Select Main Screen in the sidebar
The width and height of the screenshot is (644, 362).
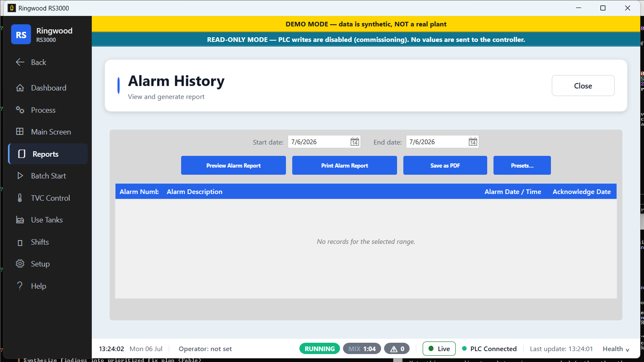(x=48, y=132)
